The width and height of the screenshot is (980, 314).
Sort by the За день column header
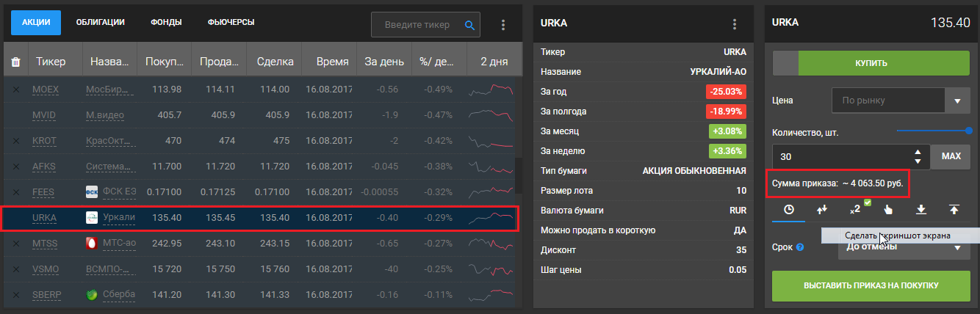point(383,62)
